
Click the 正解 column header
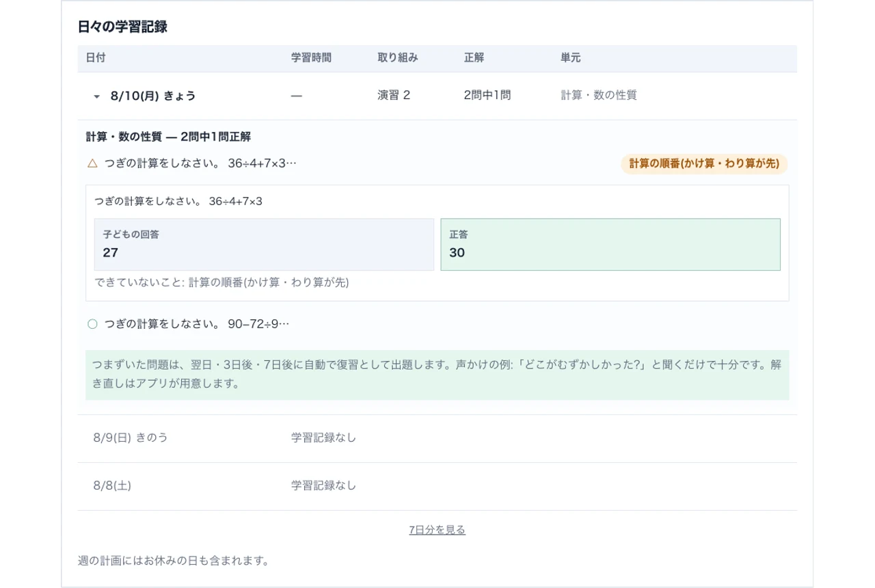[474, 58]
